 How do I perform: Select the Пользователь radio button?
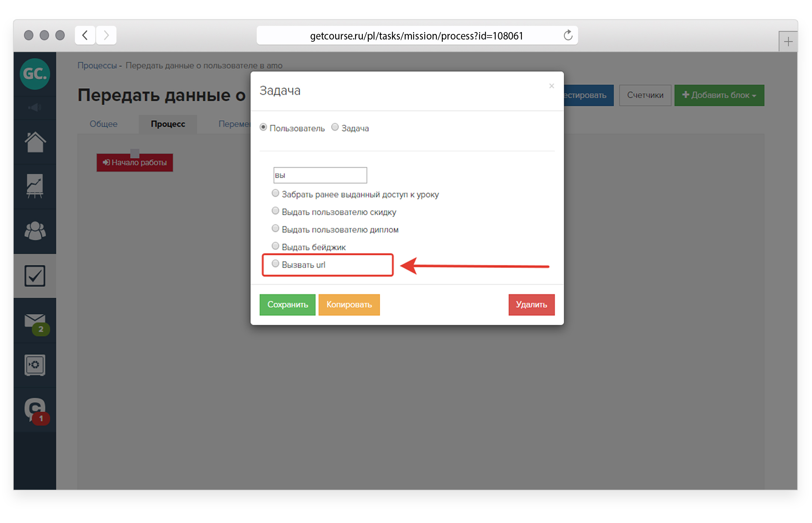[x=263, y=127]
